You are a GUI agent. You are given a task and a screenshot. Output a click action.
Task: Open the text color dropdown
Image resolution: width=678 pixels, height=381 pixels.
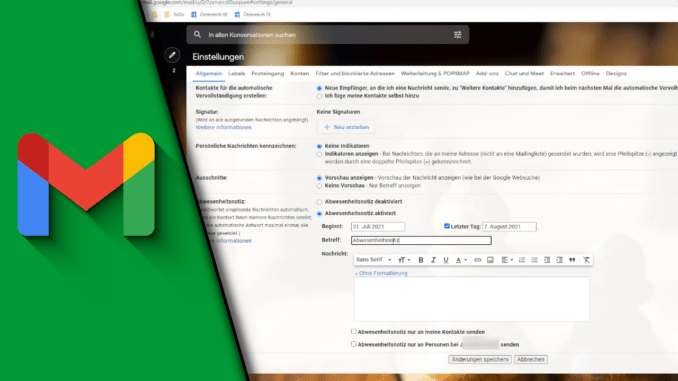(461, 260)
